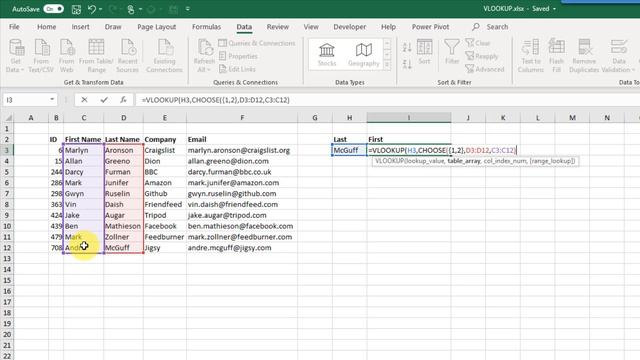The width and height of the screenshot is (640, 360).
Task: Open the View tab
Action: coord(311,27)
